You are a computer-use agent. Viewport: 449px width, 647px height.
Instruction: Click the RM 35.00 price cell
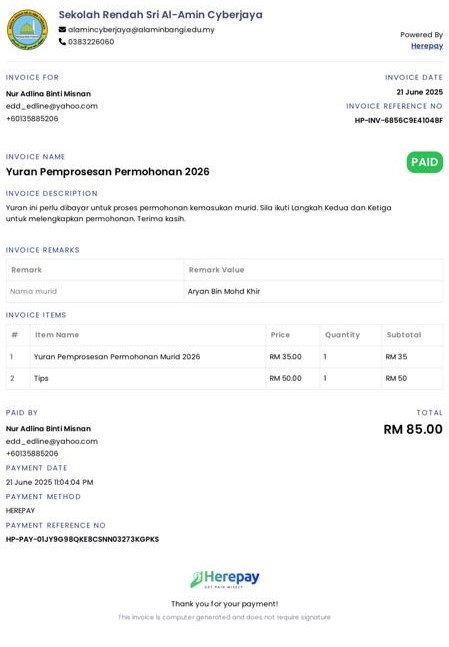pyautogui.click(x=285, y=357)
